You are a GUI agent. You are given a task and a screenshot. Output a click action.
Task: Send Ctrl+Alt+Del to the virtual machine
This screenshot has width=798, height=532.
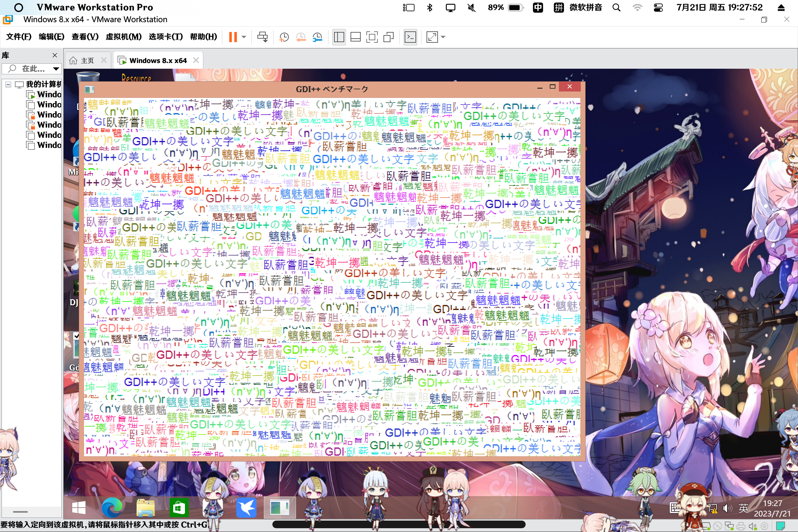coord(263,37)
